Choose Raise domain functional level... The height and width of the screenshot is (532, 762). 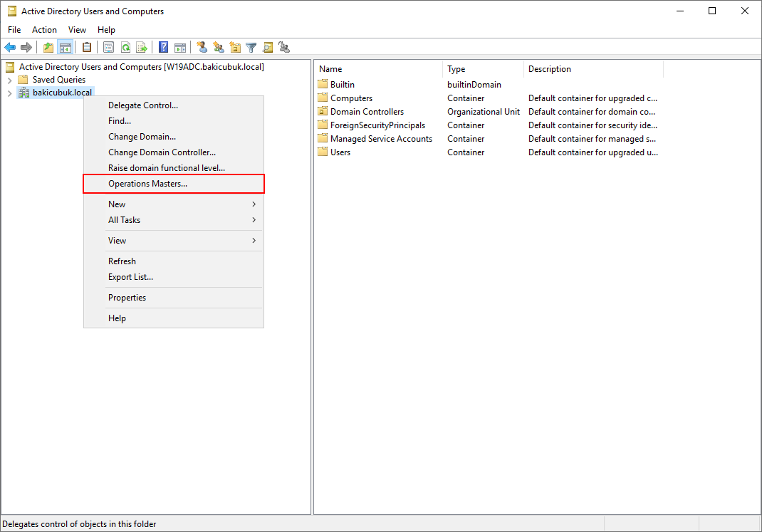coord(174,167)
